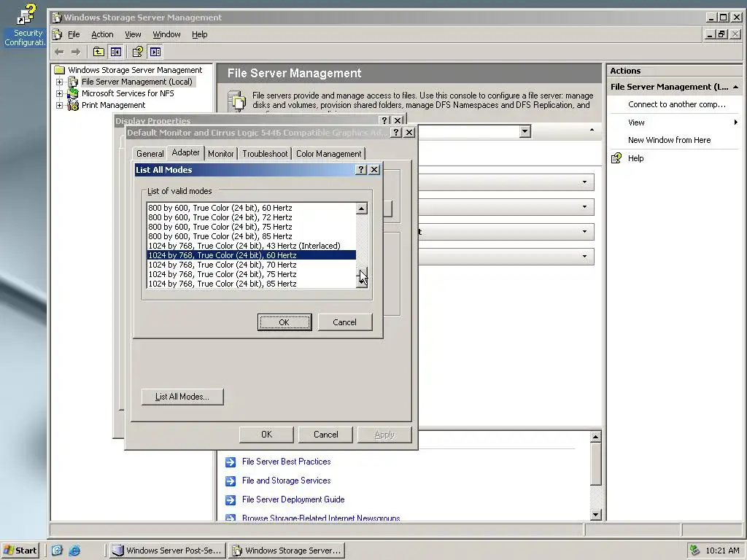This screenshot has height=560, width=747.
Task: Click Connect to another computer action
Action: pyautogui.click(x=676, y=104)
